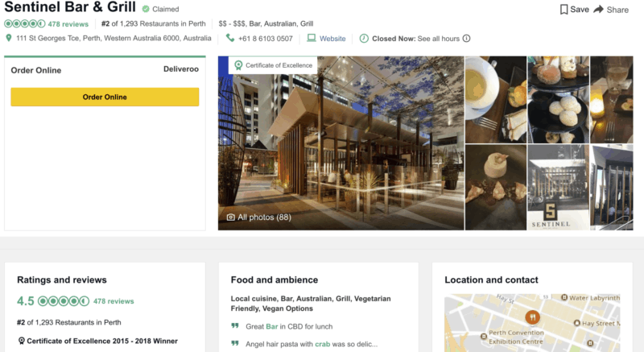Screen dimensions: 644x352
Task: Click the Deliveroo label
Action: (181, 69)
